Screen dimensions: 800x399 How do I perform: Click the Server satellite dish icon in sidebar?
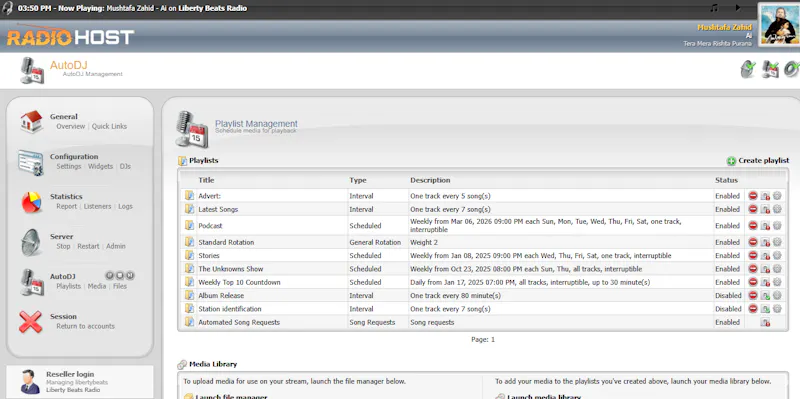click(31, 242)
